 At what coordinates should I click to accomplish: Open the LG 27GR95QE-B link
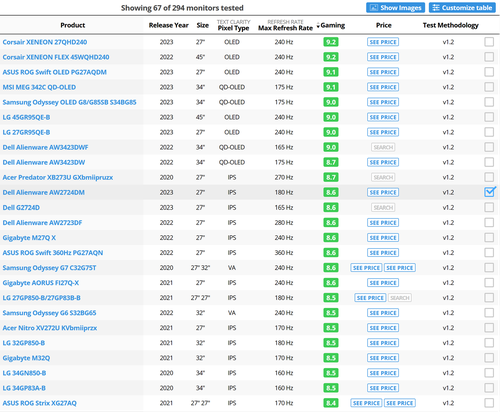click(26, 132)
